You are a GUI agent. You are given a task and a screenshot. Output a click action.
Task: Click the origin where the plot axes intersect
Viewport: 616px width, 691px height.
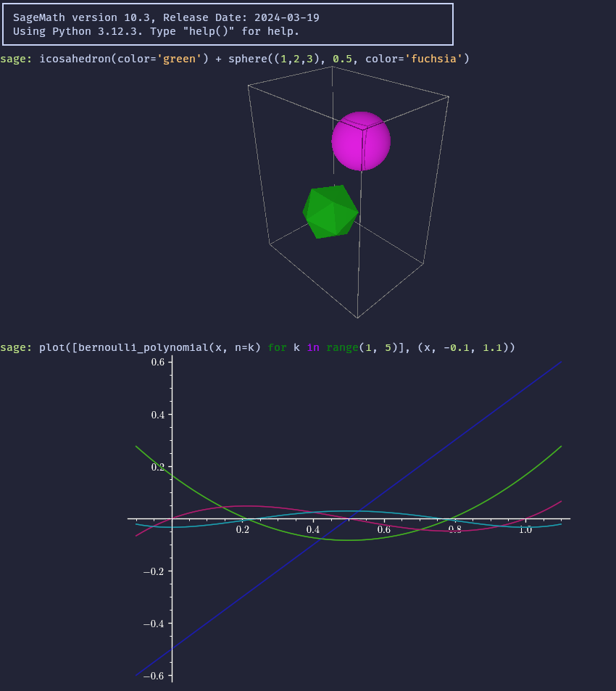(171, 518)
